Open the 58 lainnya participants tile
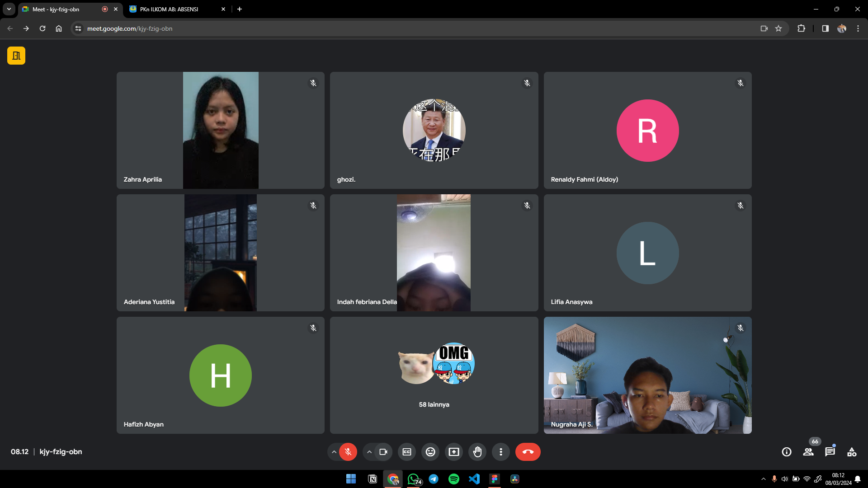868x488 pixels. coord(434,375)
